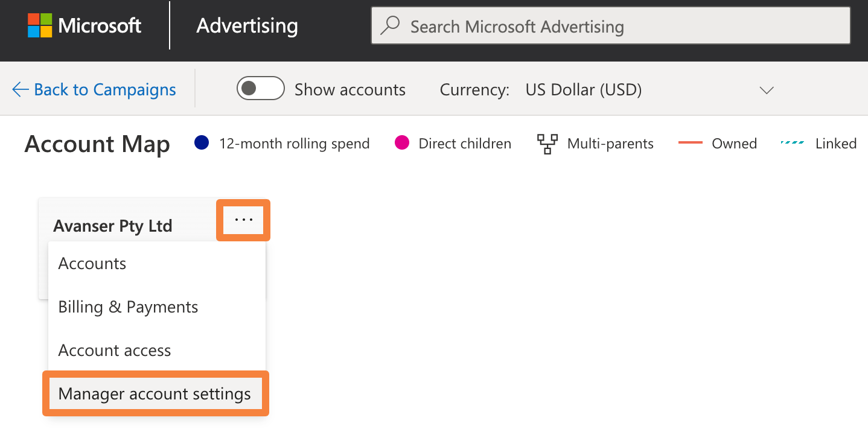Click the Multi-parents hierarchy icon
This screenshot has height=432, width=868.
(x=547, y=144)
